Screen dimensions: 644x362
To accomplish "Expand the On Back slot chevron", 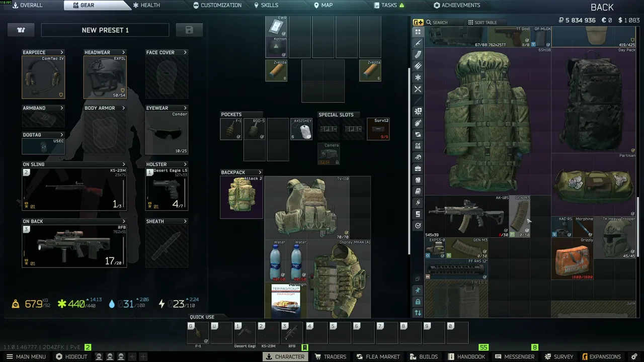I will pyautogui.click(x=124, y=221).
